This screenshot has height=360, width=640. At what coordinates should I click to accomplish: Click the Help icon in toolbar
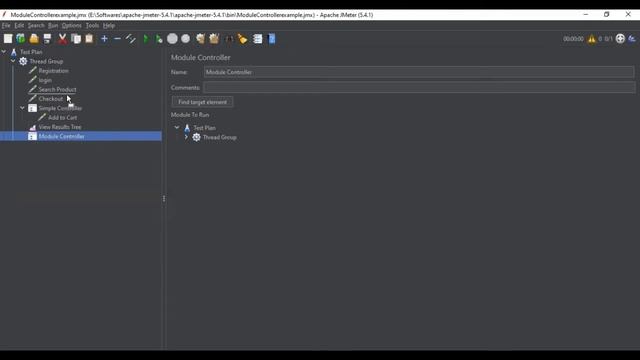pyautogui.click(x=272, y=39)
